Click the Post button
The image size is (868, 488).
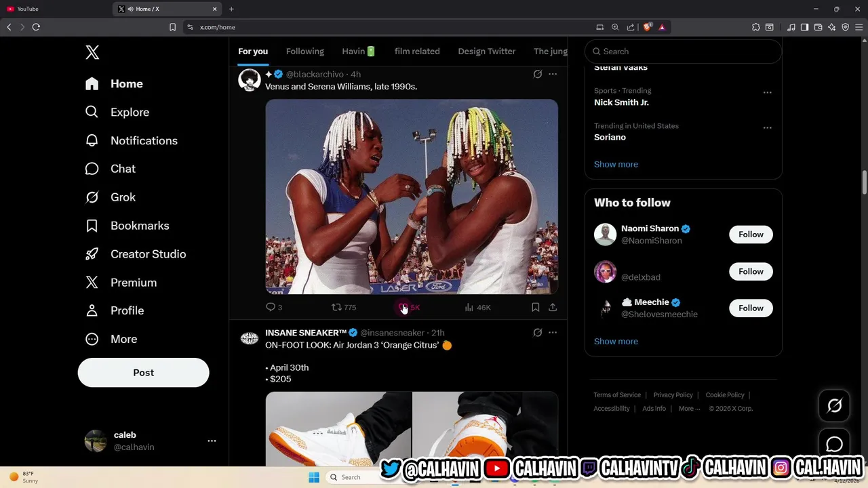tap(144, 373)
